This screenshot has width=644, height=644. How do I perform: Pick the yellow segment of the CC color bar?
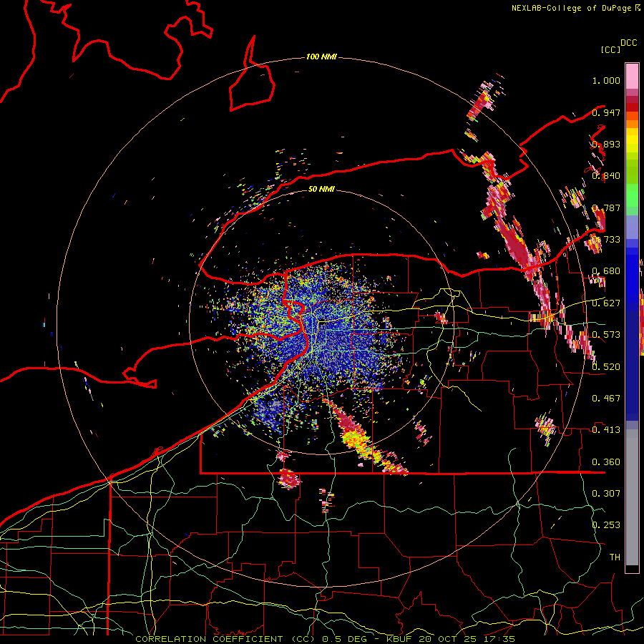tap(632, 140)
